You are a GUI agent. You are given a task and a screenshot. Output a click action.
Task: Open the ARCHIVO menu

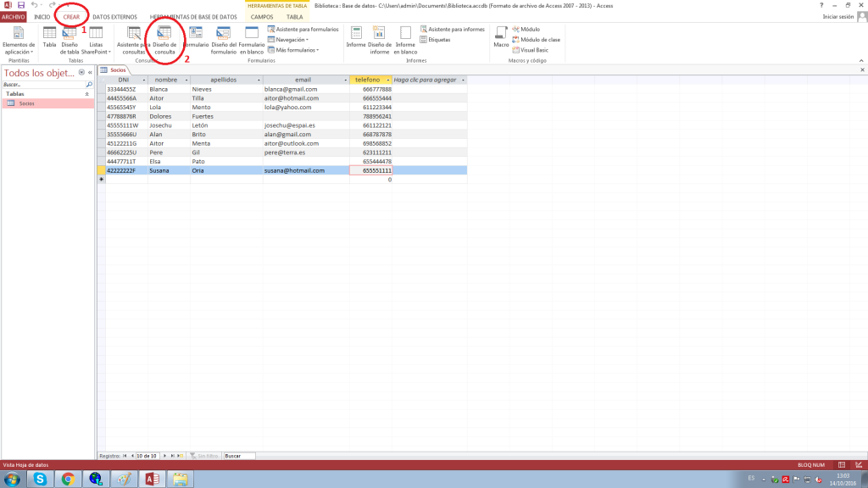tap(14, 16)
